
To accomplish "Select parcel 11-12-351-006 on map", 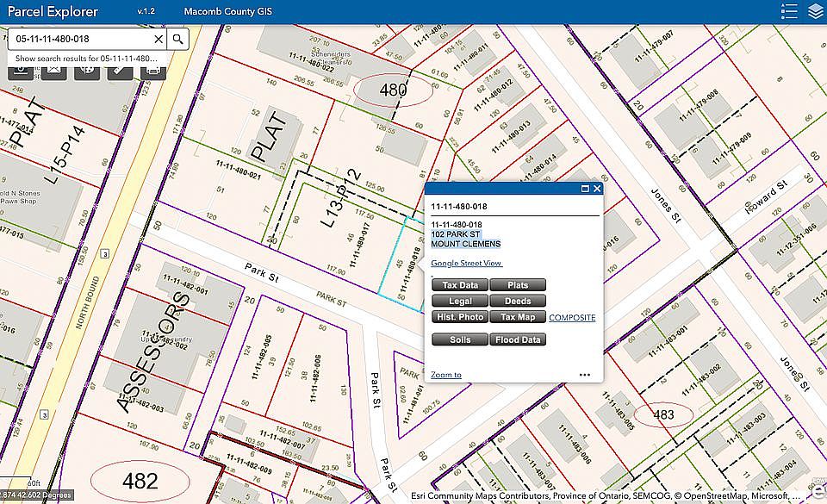I will point(796,240).
